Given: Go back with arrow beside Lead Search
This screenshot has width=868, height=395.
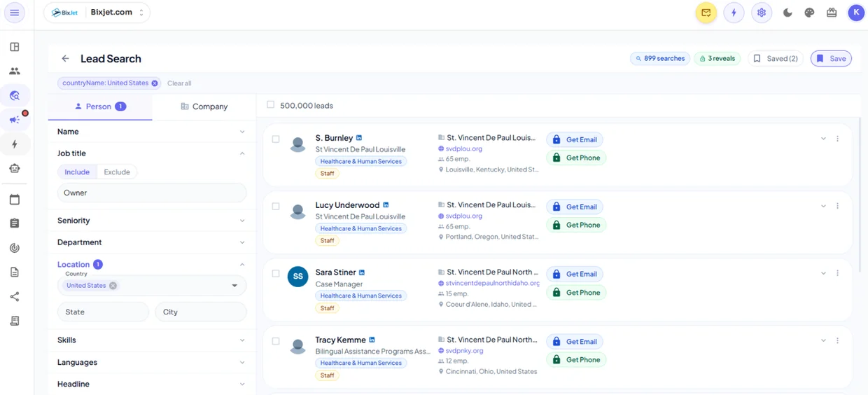Looking at the screenshot, I should click(x=65, y=59).
